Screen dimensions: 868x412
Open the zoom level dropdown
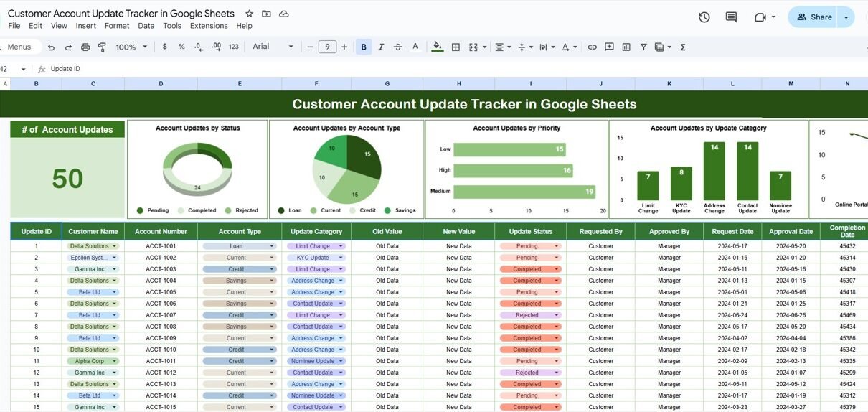tap(131, 47)
